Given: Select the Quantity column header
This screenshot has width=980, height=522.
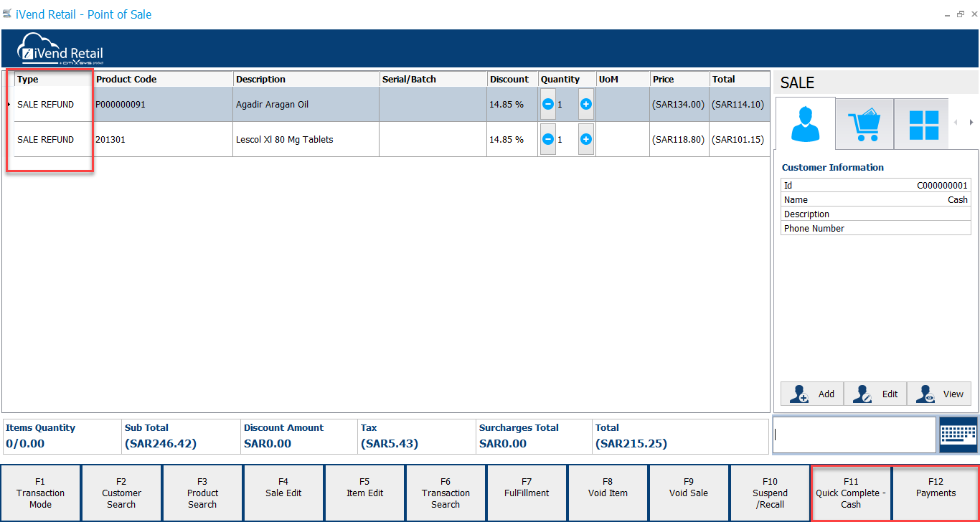Looking at the screenshot, I should tap(567, 80).
